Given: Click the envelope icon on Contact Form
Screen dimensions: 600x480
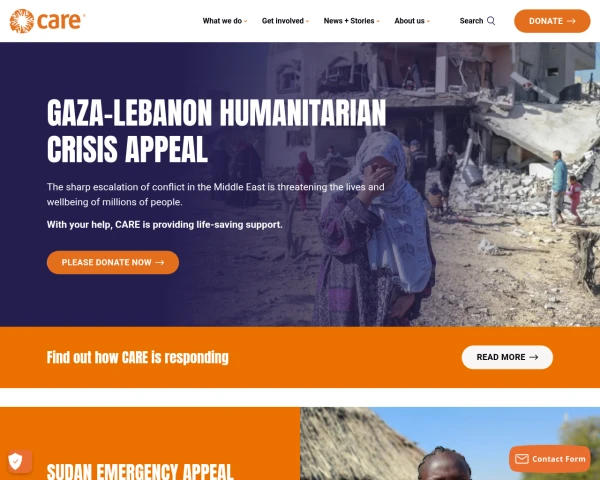Looking at the screenshot, I should pos(522,459).
